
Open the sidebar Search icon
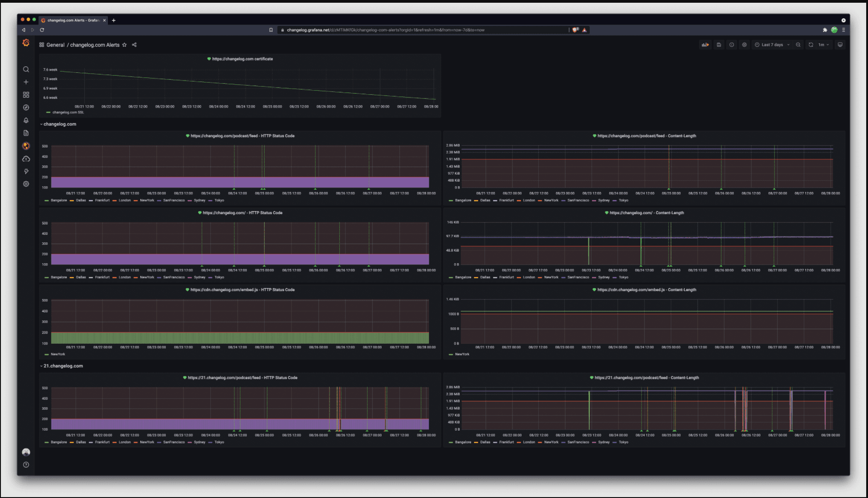tap(26, 70)
